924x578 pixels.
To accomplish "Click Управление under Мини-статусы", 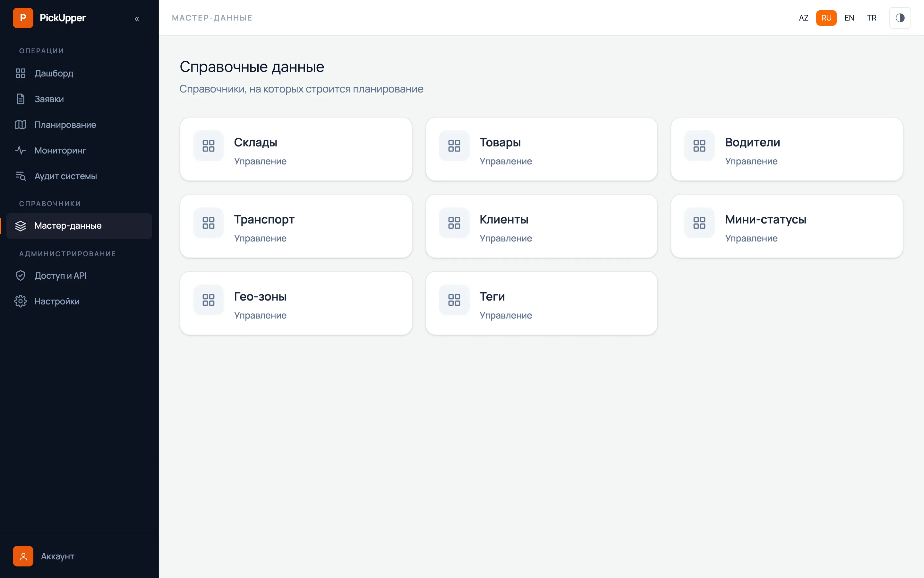I will (751, 239).
